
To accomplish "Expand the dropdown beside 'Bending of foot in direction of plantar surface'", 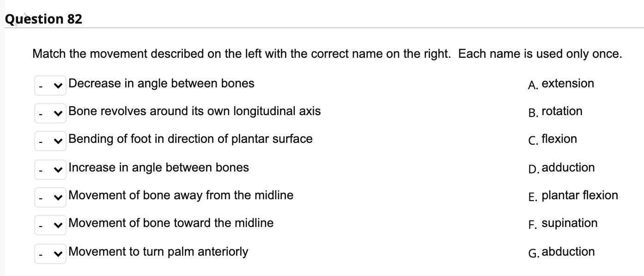I will point(50,141).
